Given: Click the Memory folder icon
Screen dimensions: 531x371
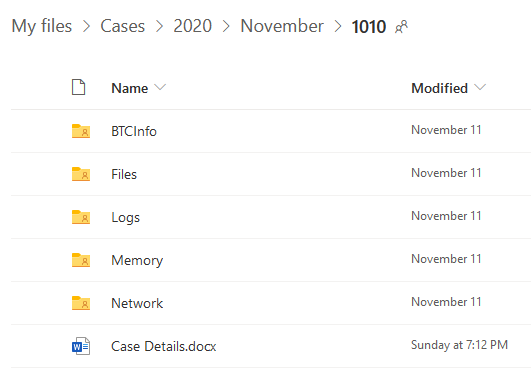Looking at the screenshot, I should pos(81,260).
